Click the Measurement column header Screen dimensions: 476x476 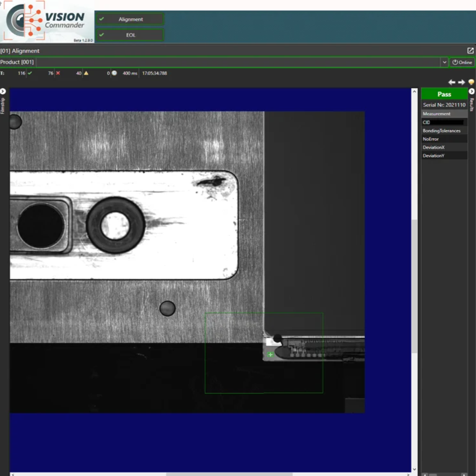pyautogui.click(x=444, y=114)
